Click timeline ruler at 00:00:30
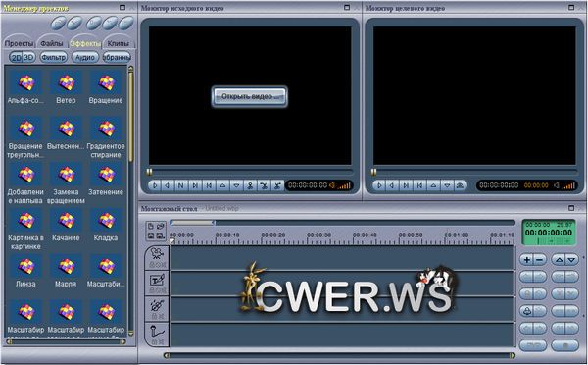The height and width of the screenshot is (365, 588). (318, 235)
